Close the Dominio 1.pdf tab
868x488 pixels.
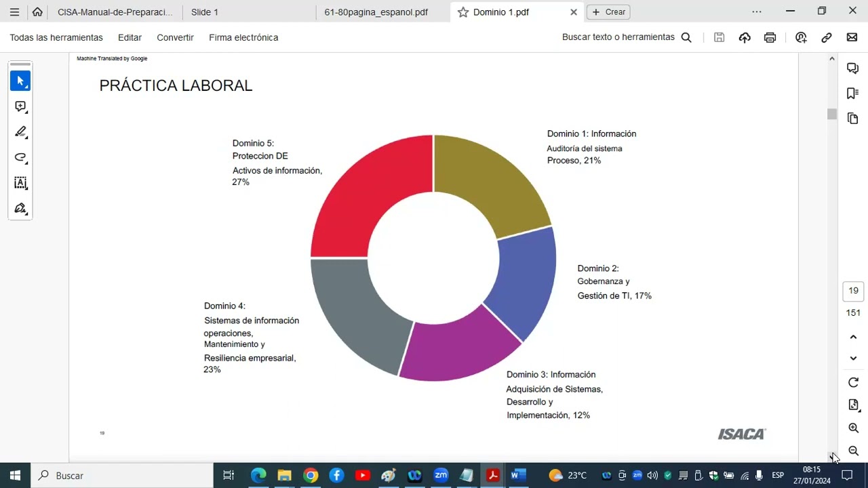tap(574, 12)
